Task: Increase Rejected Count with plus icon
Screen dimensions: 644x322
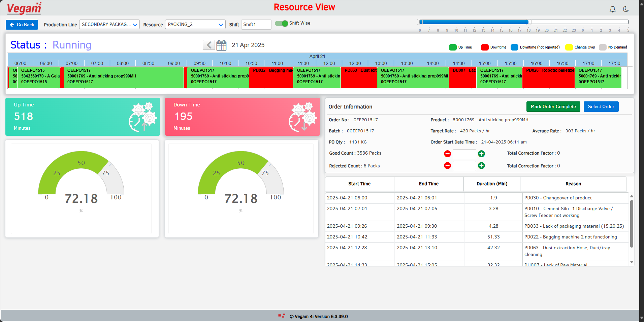Action: coord(481,165)
